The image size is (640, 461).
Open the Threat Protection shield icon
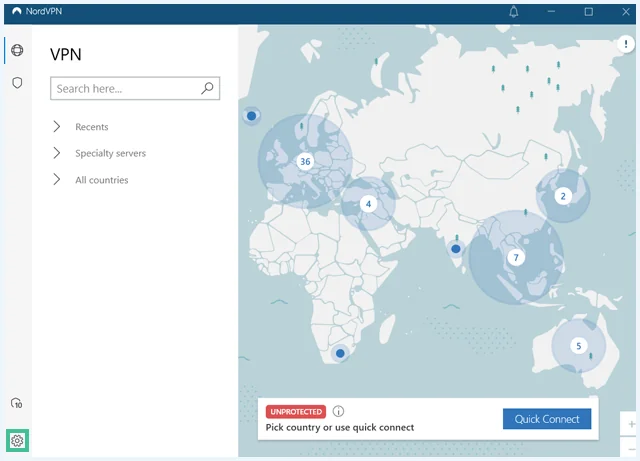pos(17,83)
